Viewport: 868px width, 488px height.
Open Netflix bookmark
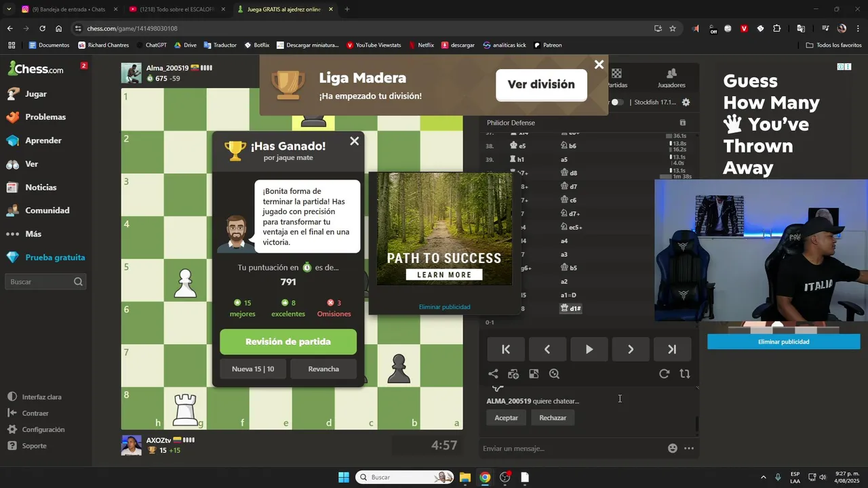[421, 45]
